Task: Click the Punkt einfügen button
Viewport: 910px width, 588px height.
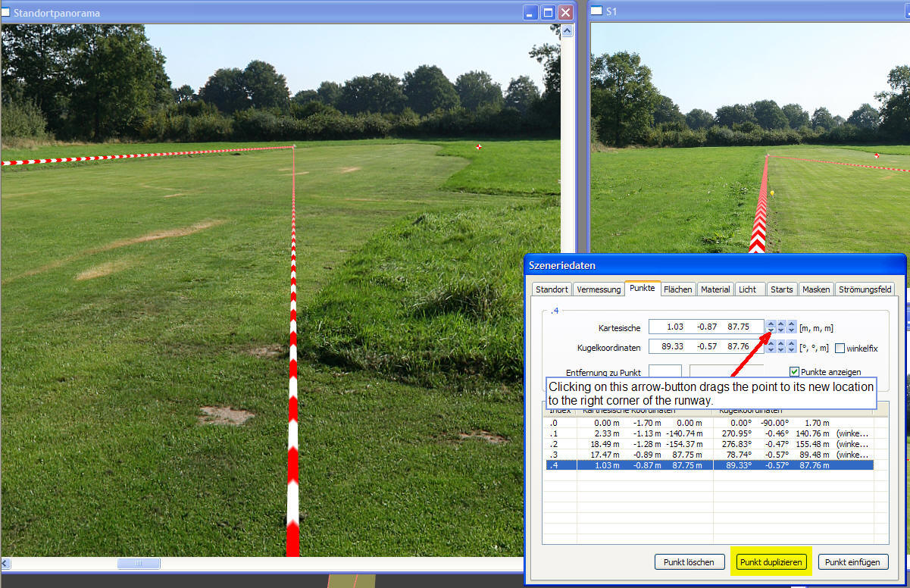Action: tap(852, 562)
